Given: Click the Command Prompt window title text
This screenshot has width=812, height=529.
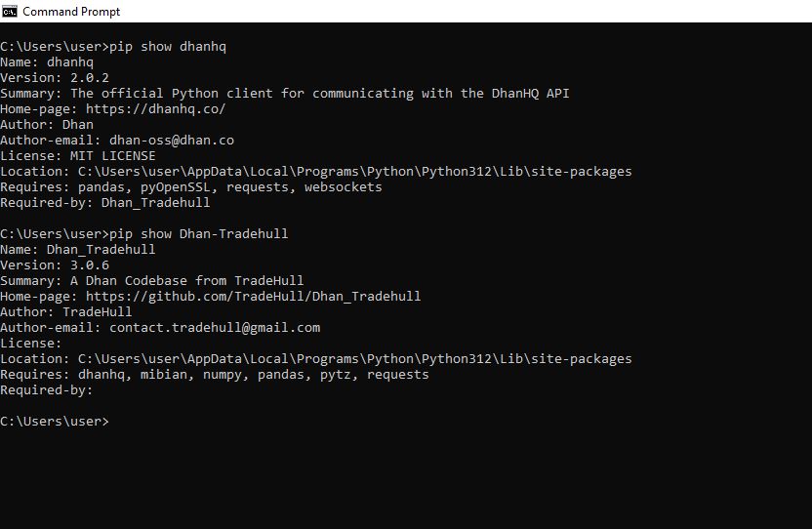Looking at the screenshot, I should tap(71, 12).
